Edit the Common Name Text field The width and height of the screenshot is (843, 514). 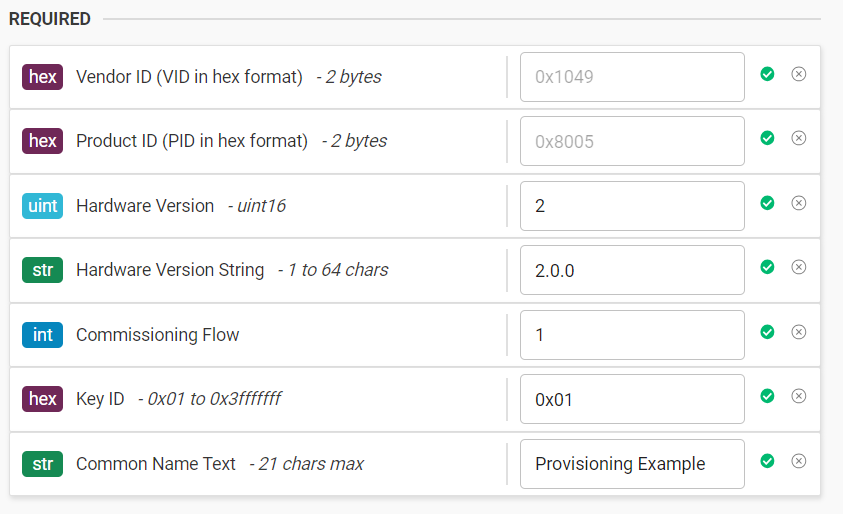(632, 464)
